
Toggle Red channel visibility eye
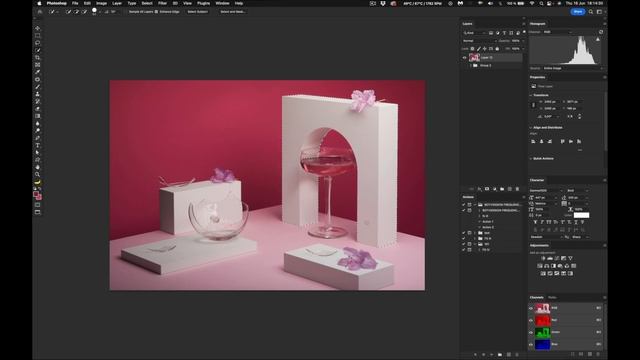pyautogui.click(x=531, y=320)
